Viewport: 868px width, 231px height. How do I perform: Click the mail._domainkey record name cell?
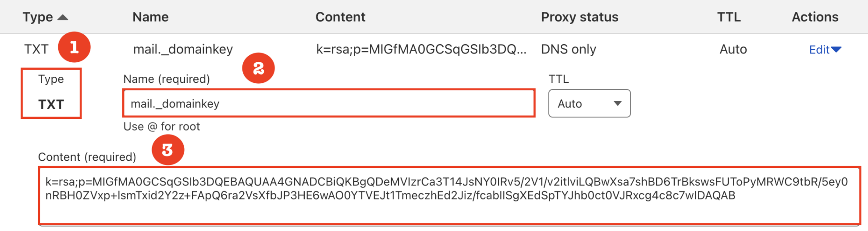tap(183, 49)
